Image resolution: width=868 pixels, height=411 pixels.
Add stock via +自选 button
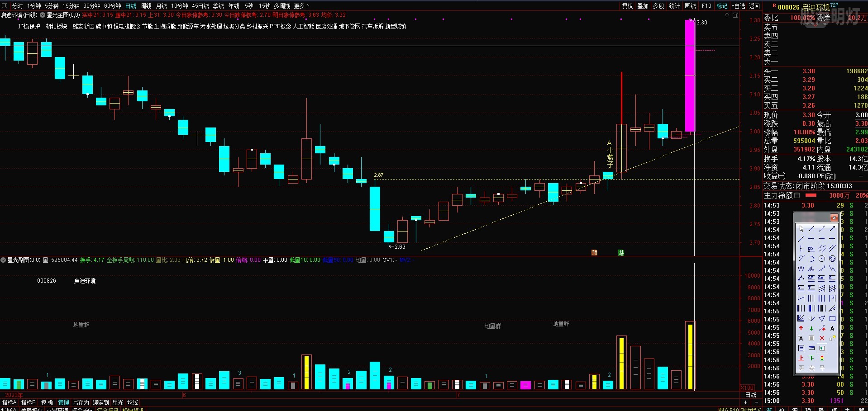click(x=738, y=6)
